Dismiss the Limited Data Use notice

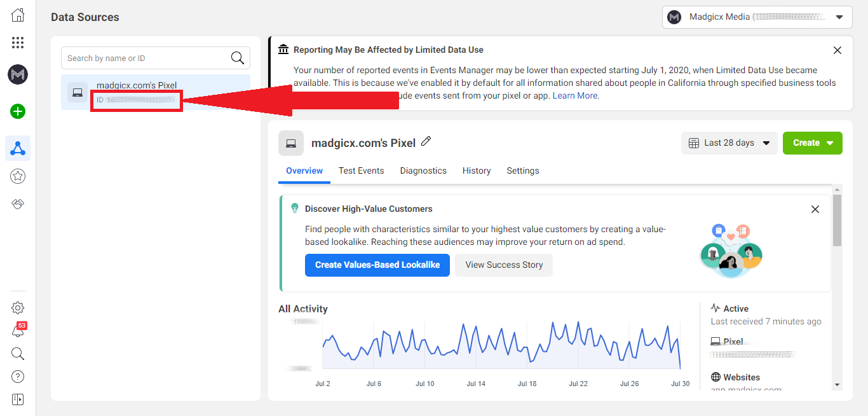point(837,50)
